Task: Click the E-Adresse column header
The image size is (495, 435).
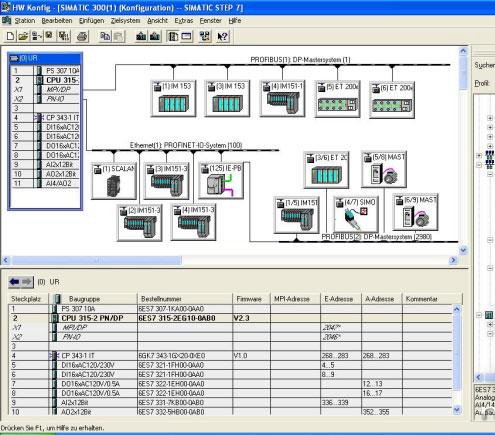Action: [341, 299]
